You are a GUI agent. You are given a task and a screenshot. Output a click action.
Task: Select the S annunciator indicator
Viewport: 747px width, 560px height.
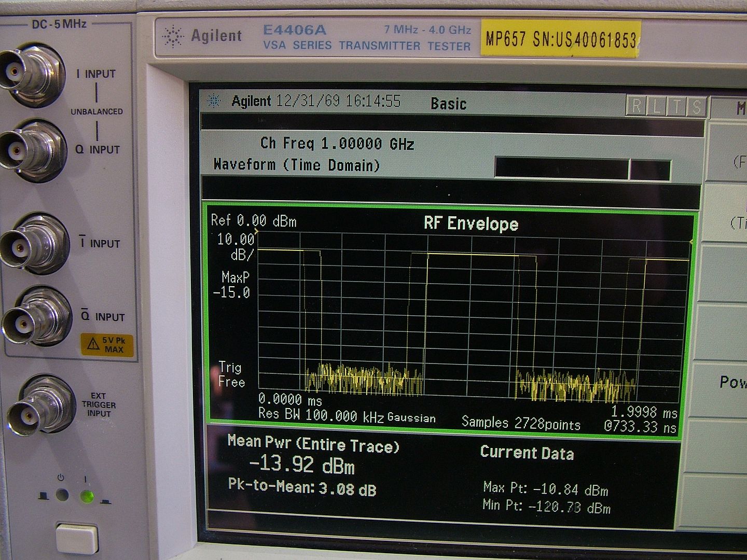tap(696, 106)
